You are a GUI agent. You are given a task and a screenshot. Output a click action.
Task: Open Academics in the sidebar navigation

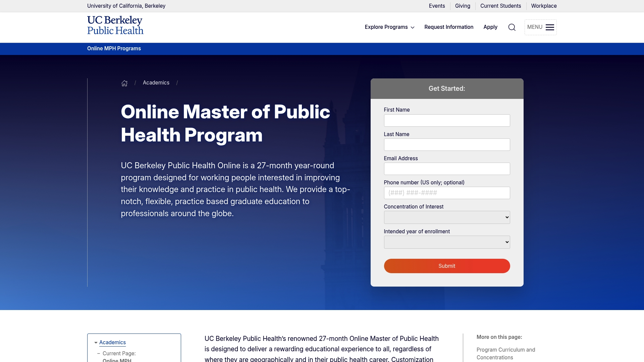click(112, 343)
